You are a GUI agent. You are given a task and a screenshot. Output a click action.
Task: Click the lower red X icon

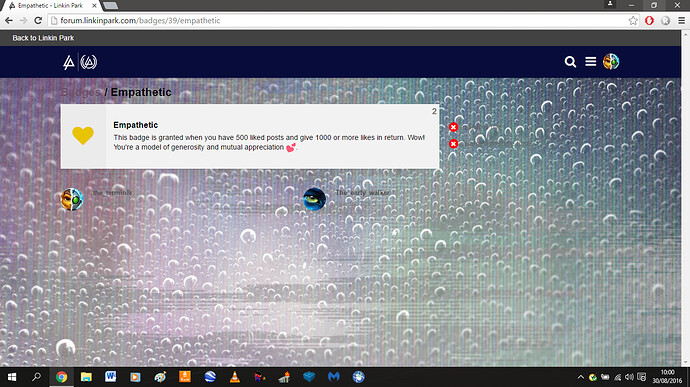tap(453, 144)
